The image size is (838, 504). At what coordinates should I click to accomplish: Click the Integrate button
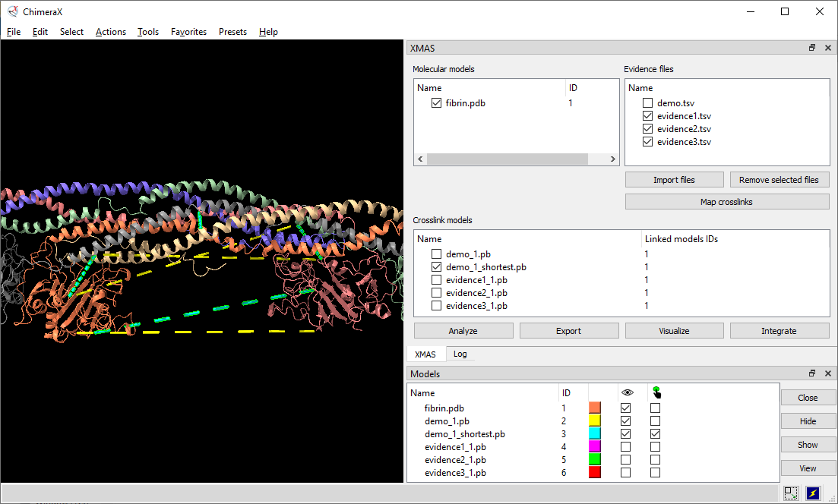click(x=779, y=331)
